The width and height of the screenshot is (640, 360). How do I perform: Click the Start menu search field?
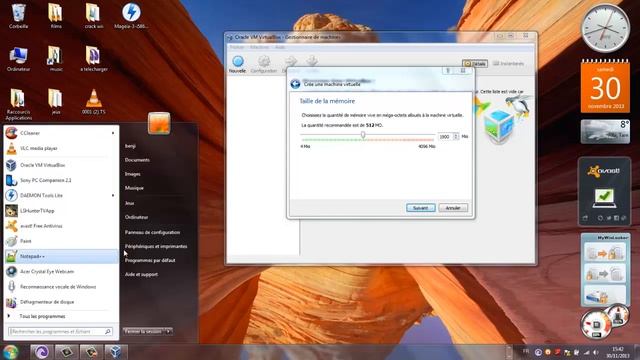coord(60,331)
